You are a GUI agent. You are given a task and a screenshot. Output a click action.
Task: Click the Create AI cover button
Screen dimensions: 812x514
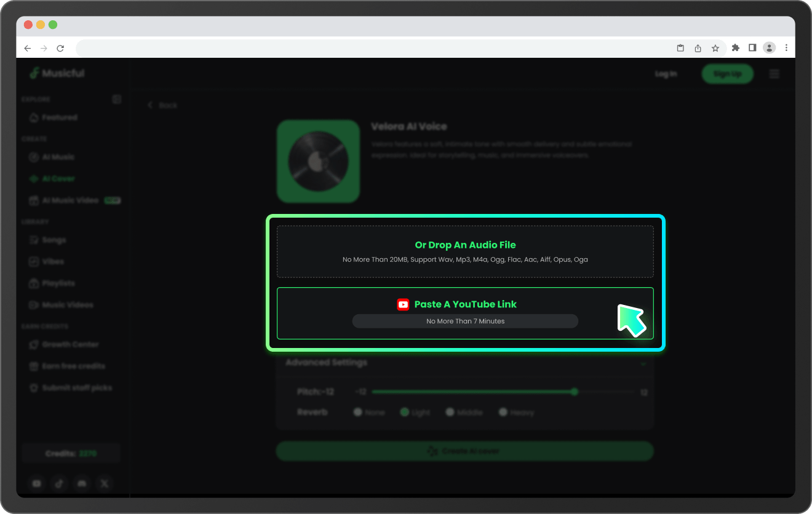[x=464, y=451]
